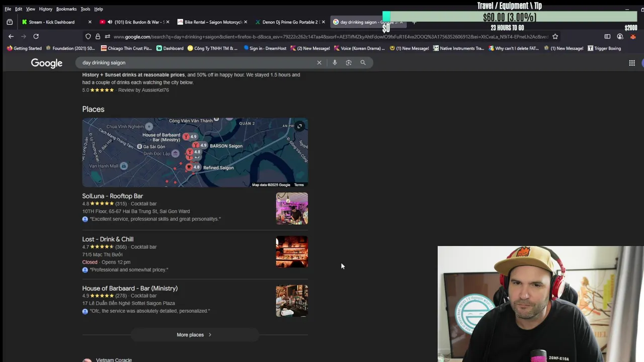Mute audio on Eric Burdon tab
644x362 pixels.
pos(110,22)
